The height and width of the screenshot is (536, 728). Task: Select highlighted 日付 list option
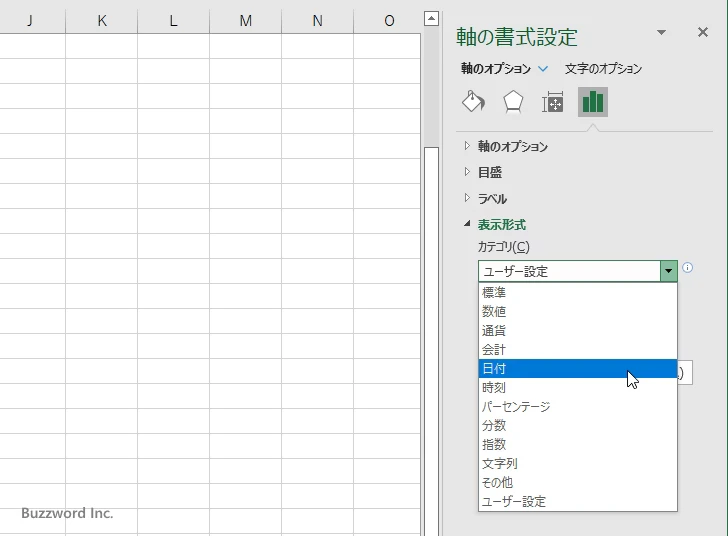pos(578,369)
